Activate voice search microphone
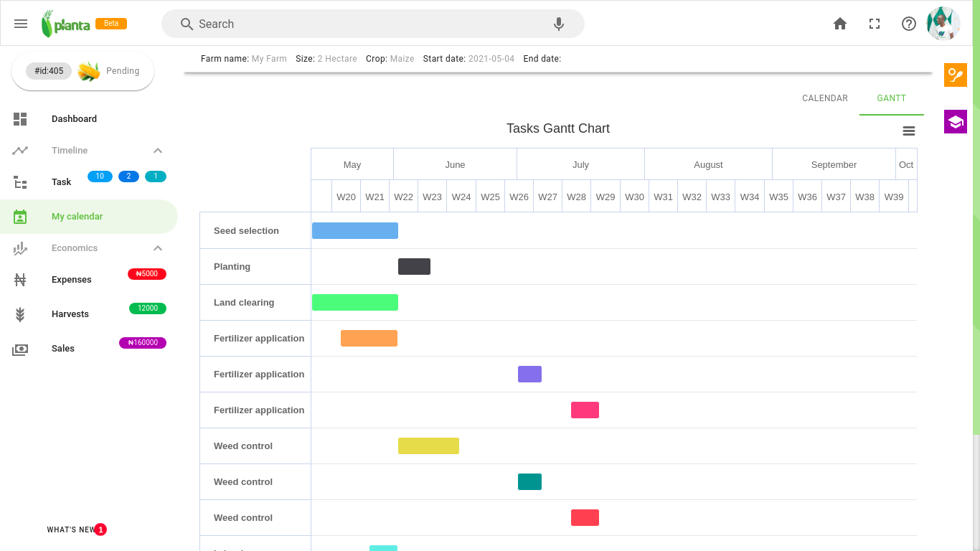The image size is (980, 551). [x=559, y=24]
